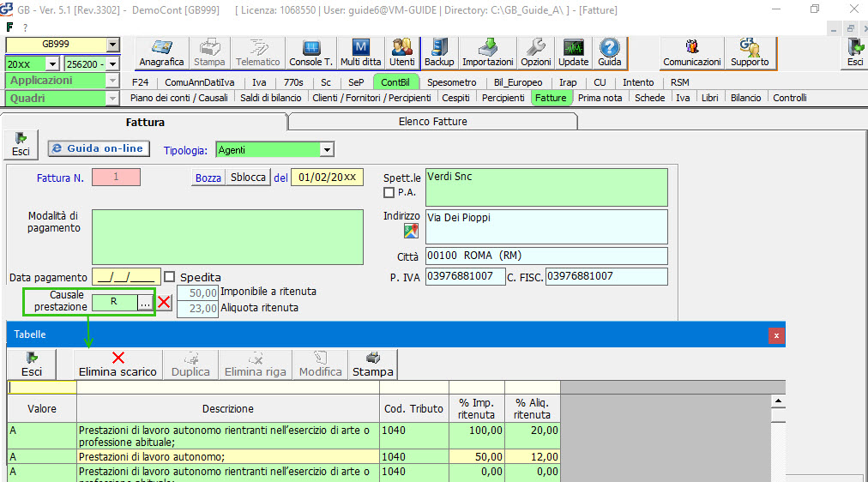Expand the Tipologia Agenti dropdown
The height and width of the screenshot is (482, 868).
(x=326, y=150)
